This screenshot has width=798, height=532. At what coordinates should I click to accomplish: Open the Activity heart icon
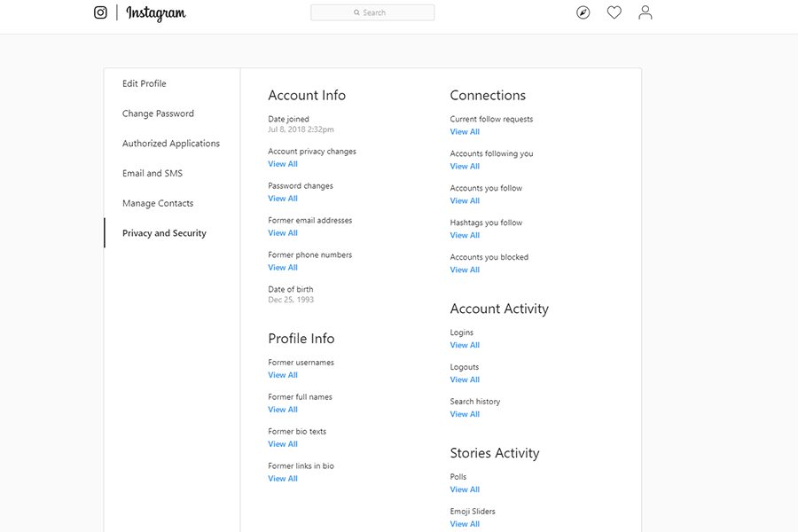coord(614,12)
